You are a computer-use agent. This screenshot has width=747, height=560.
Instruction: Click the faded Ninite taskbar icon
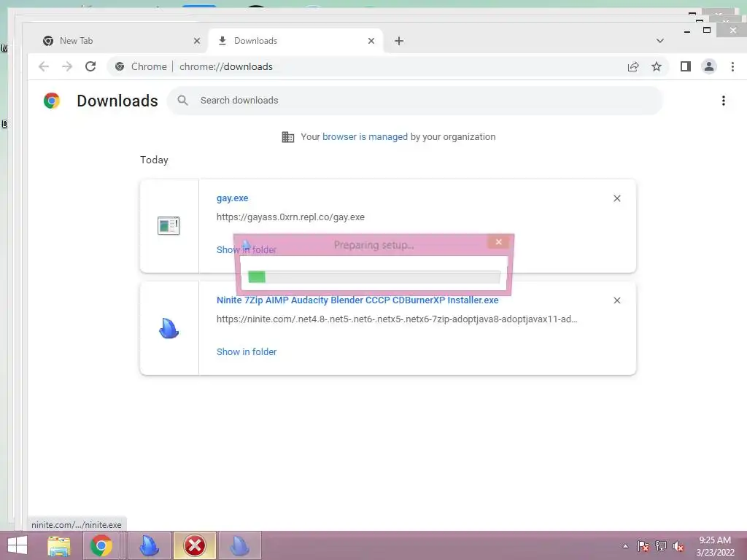pos(239,545)
